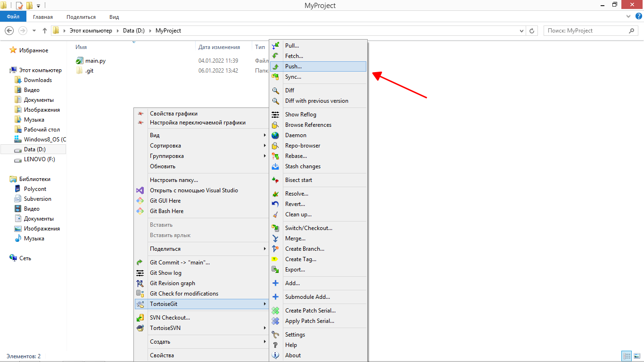Open Свойства in context menu
The image size is (644, 362).
click(x=201, y=355)
